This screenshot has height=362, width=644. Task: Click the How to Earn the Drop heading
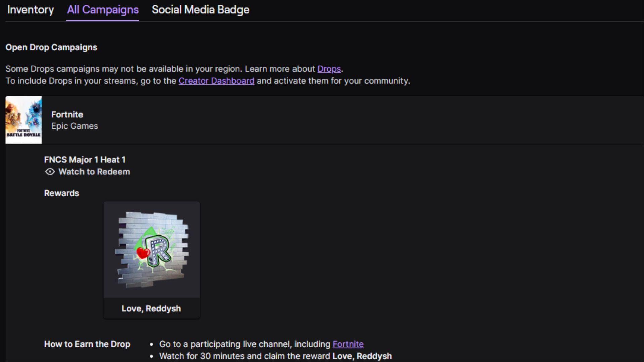(x=87, y=344)
